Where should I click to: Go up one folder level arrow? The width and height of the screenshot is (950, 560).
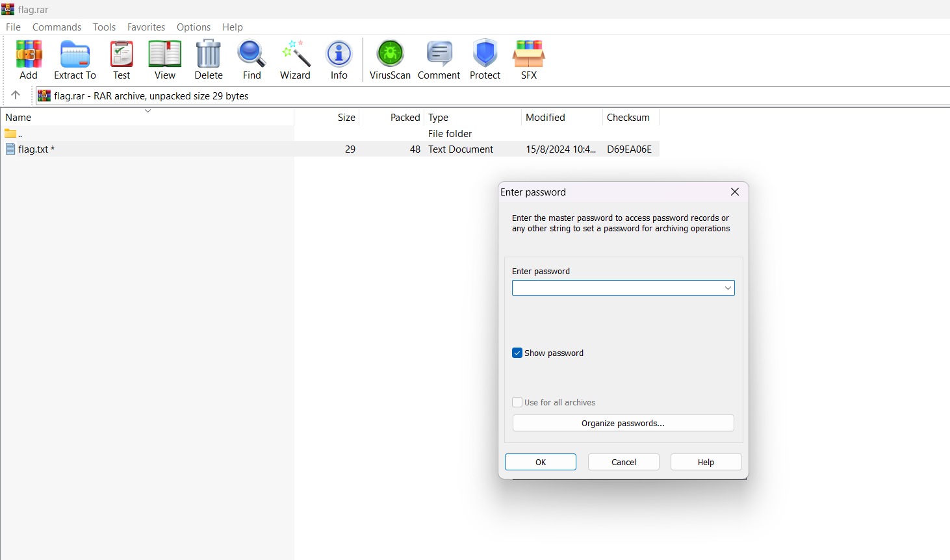click(x=16, y=95)
